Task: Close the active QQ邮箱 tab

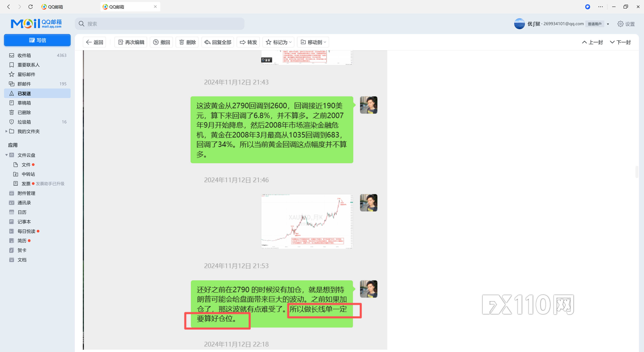Action: 155,7
